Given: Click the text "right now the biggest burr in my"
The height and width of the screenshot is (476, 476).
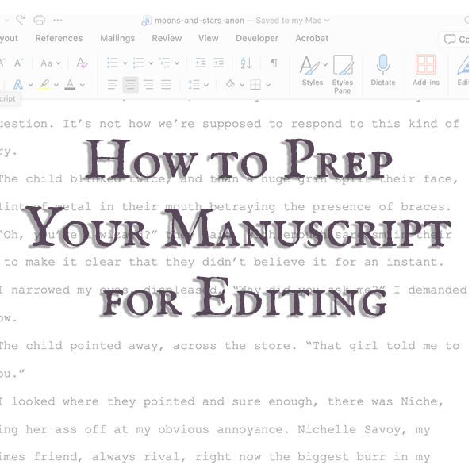Looking at the screenshot, I should 313,457.
